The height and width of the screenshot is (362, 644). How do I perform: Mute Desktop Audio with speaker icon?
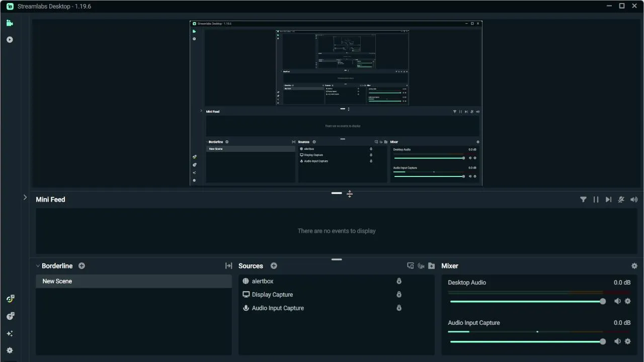tap(617, 301)
